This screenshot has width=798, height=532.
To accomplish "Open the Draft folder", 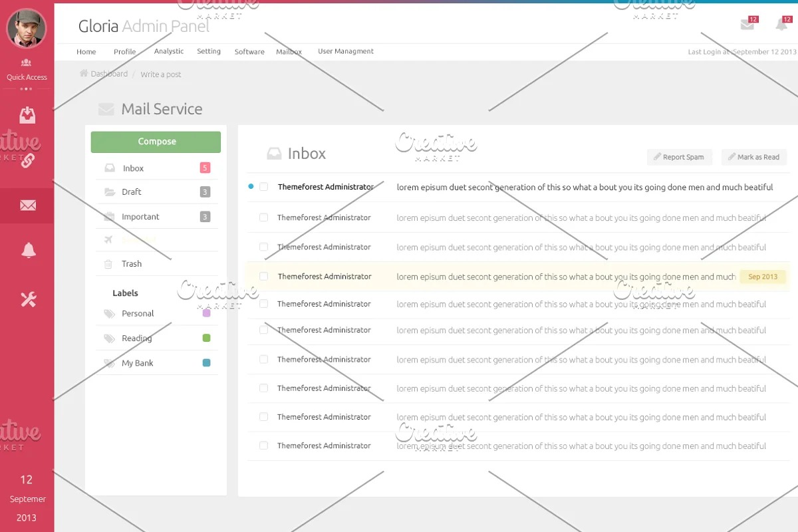I will pyautogui.click(x=132, y=192).
